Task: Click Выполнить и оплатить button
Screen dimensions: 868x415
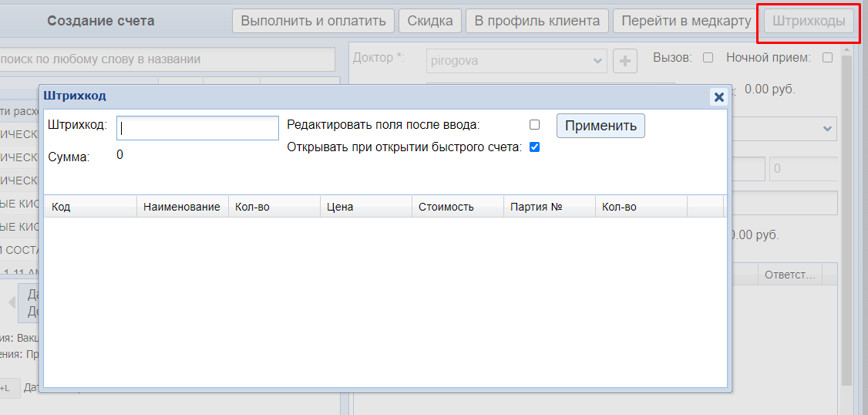Action: pos(314,21)
